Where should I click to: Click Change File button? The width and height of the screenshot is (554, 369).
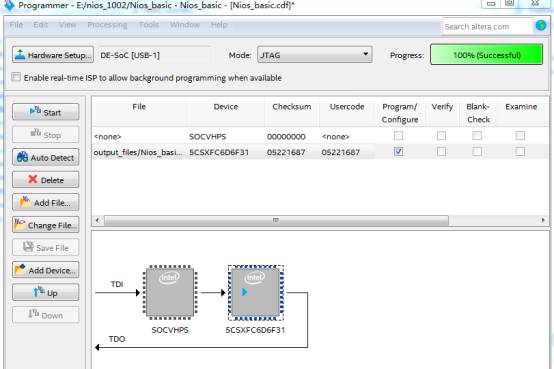click(x=46, y=225)
